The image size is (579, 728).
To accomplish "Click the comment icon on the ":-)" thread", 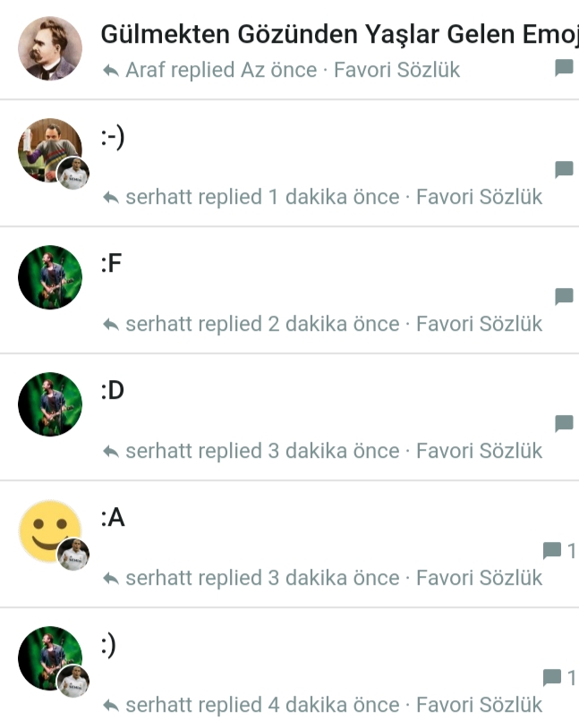I will [564, 169].
